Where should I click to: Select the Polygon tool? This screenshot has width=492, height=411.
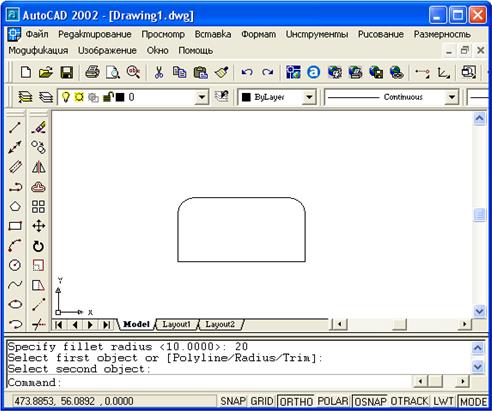point(15,206)
